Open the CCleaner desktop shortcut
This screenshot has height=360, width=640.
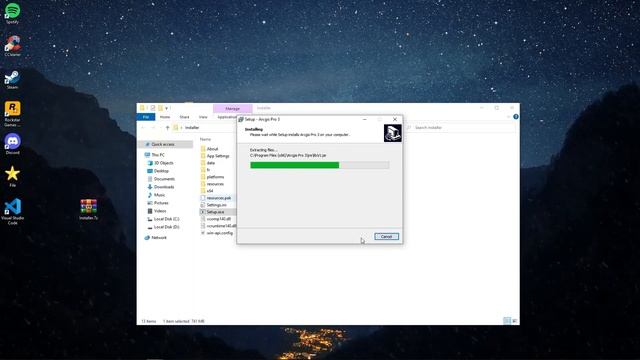point(12,46)
